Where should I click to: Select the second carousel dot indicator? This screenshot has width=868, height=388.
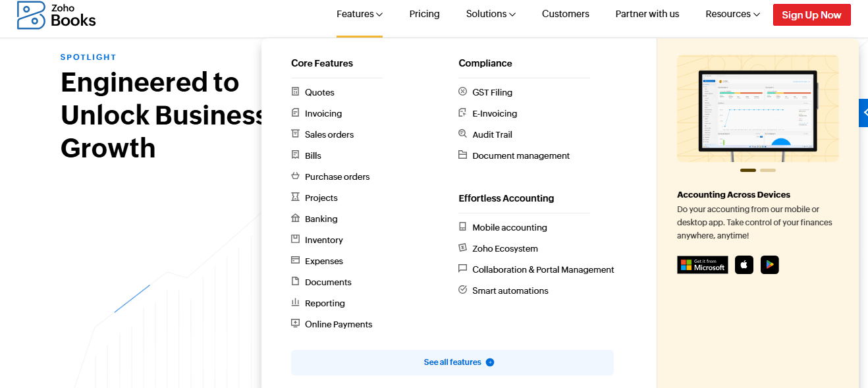pos(768,170)
